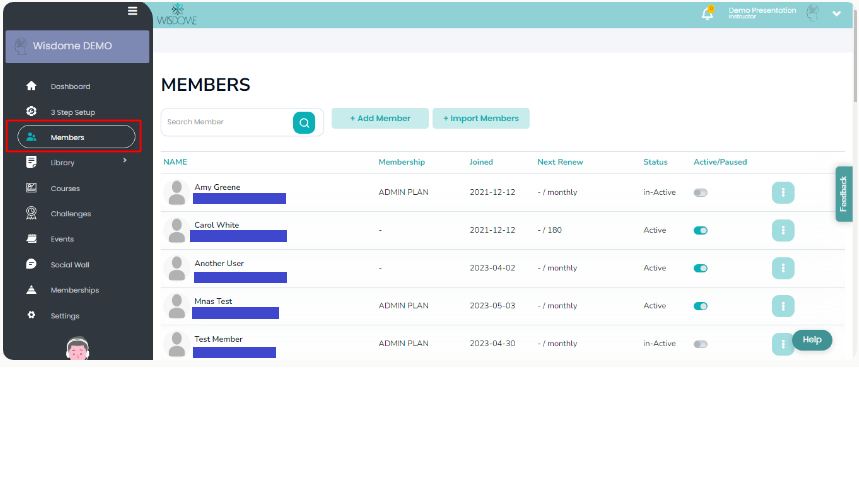The image size is (859, 477).
Task: Click the Dashboard home icon
Action: [31, 86]
